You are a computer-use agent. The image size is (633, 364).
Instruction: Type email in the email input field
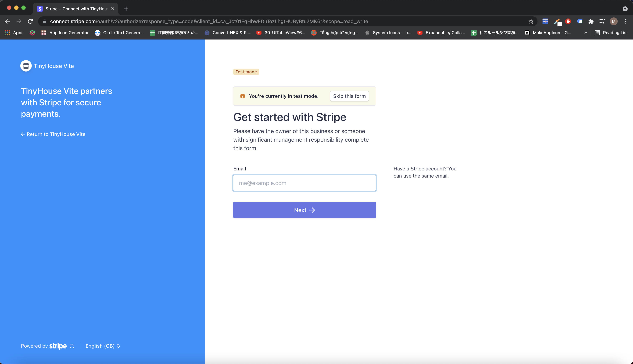click(304, 182)
